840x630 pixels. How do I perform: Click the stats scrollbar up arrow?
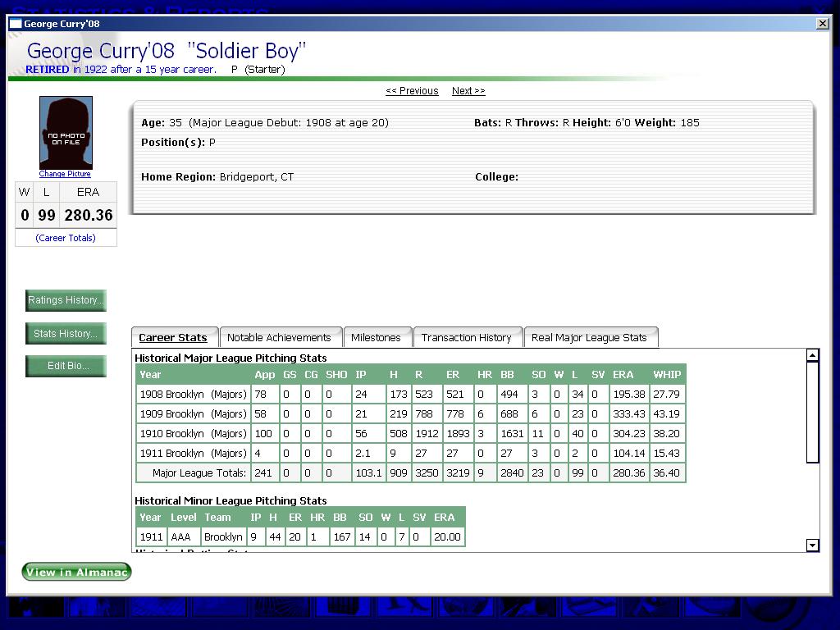pyautogui.click(x=813, y=355)
